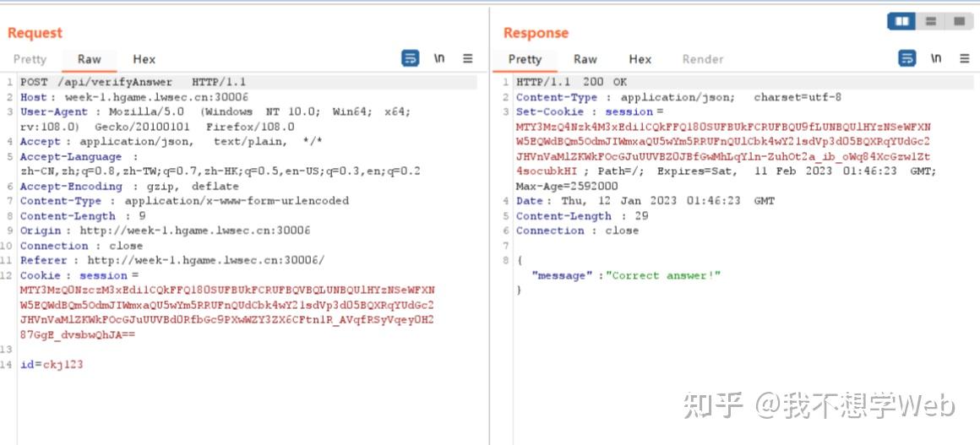980x445 pixels.
Task: Switch Request to Pretty tab
Action: [30, 59]
